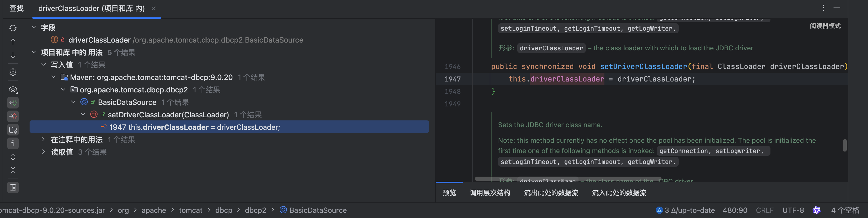Click the 480:90 cursor position indicator
Image resolution: width=868 pixels, height=218 pixels.
(x=735, y=210)
